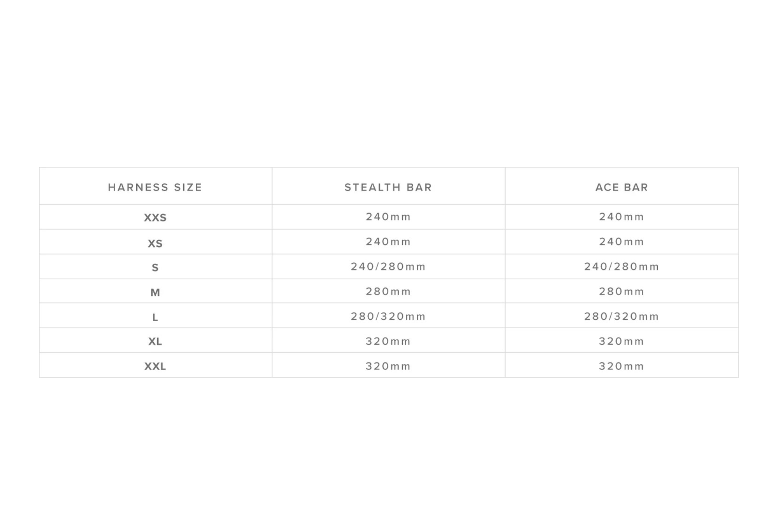Click the HARNESS SIZE column header

tap(155, 187)
